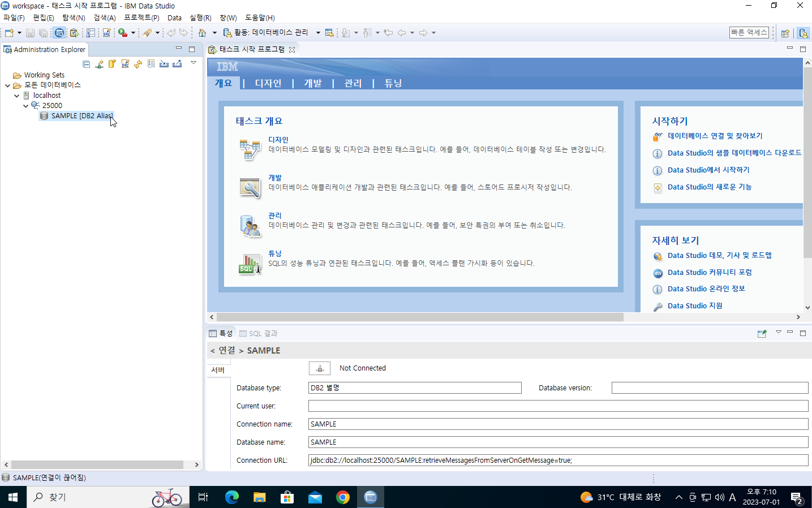Click the Import icon in Administration Explorer
The image size is (812, 508).
click(164, 64)
